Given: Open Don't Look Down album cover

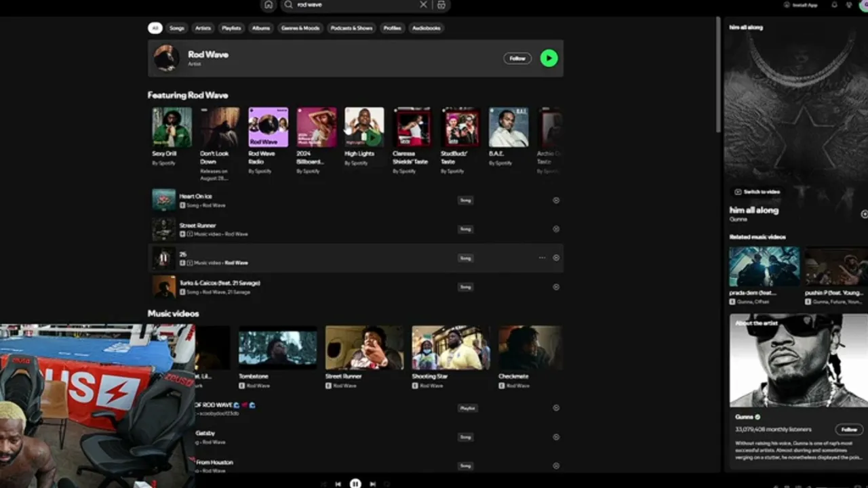Looking at the screenshot, I should click(x=220, y=127).
